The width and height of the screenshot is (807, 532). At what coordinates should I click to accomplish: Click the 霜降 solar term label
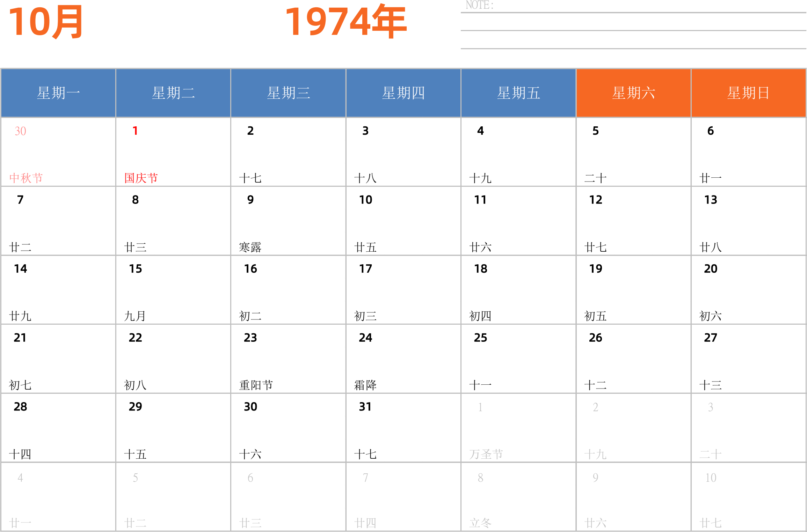pos(365,385)
